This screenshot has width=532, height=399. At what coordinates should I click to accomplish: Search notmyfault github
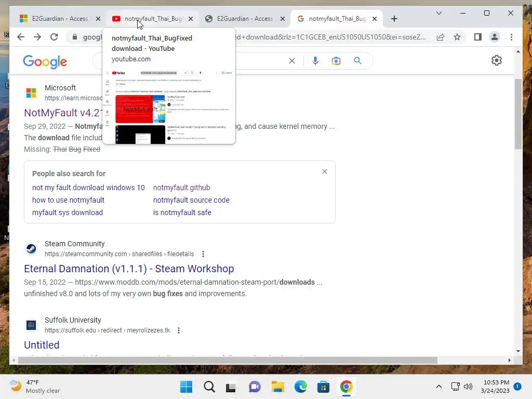181,188
